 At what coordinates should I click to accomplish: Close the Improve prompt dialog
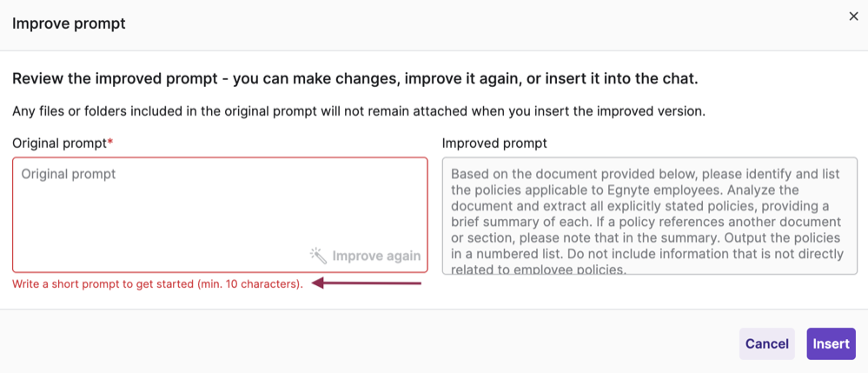pos(853,17)
